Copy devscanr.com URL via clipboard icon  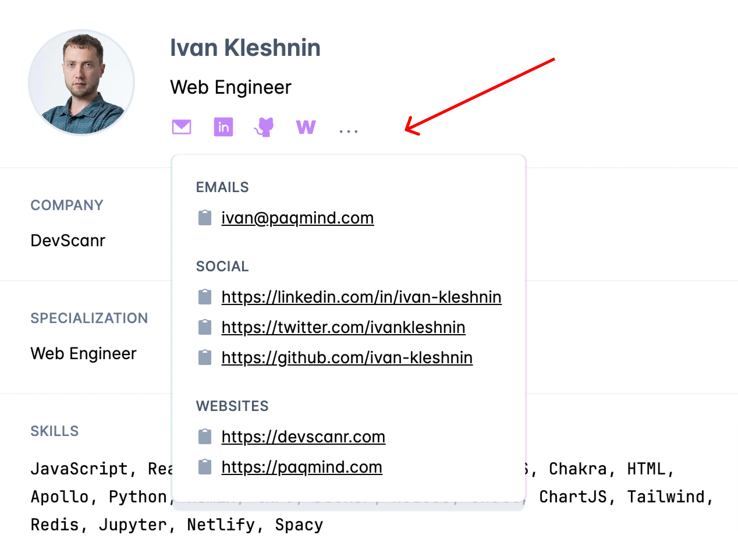pos(205,437)
